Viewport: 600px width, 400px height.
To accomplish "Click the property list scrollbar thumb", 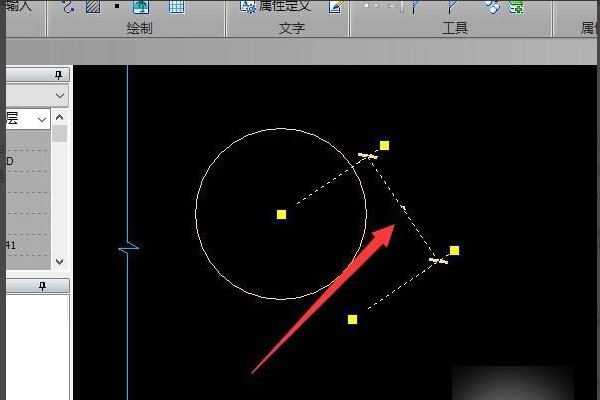I will pos(59,134).
